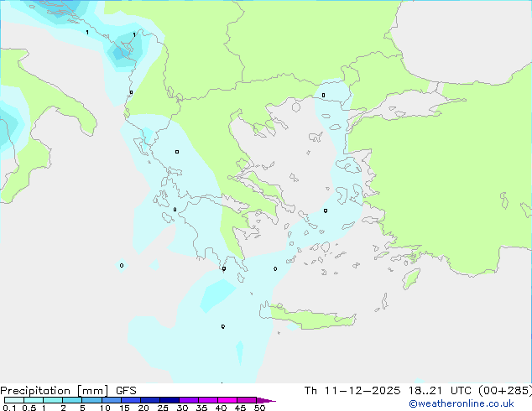The width and height of the screenshot is (532, 411).
Task: Click the 20–25 mm dark blue swatch
Action: pyautogui.click(x=149, y=400)
